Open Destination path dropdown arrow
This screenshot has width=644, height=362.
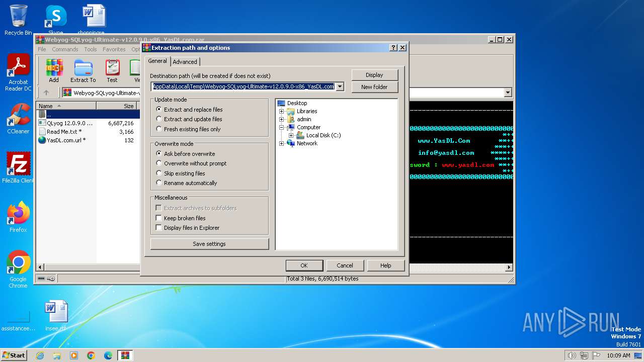coord(340,86)
